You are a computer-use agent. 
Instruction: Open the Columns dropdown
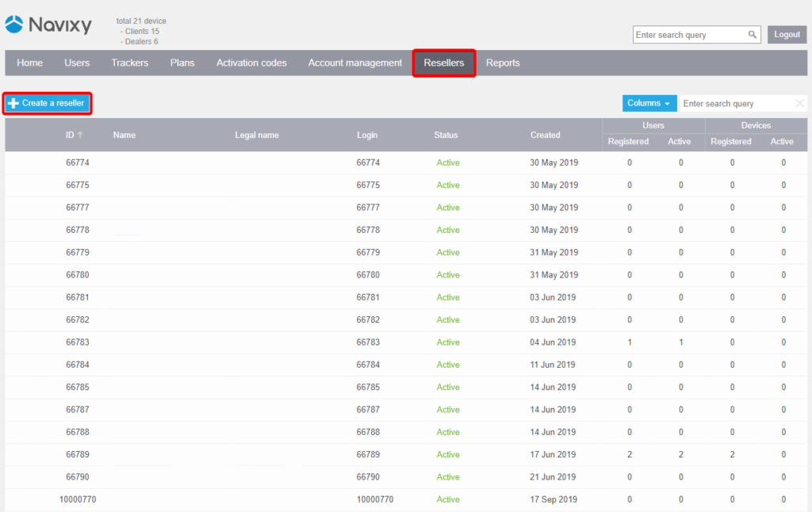649,103
